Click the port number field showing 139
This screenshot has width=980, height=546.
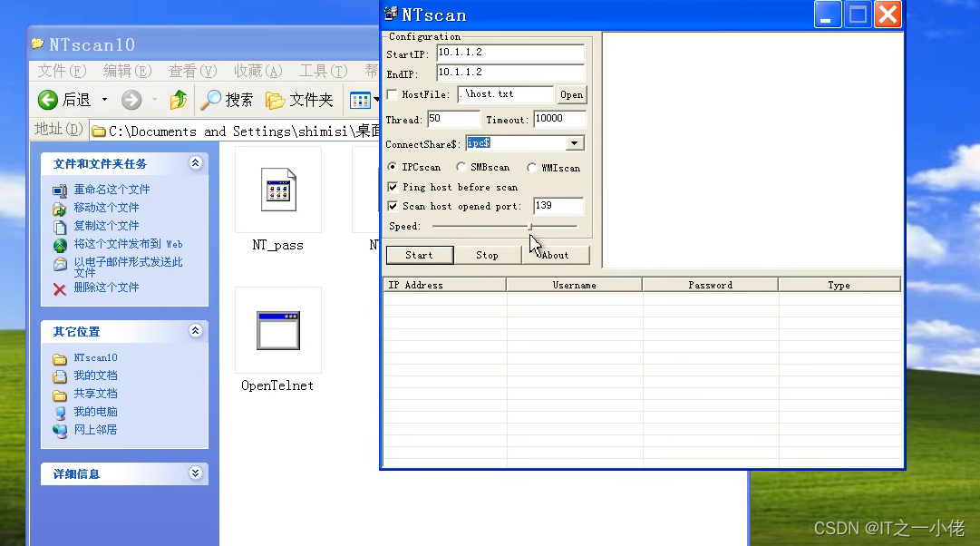coord(558,206)
